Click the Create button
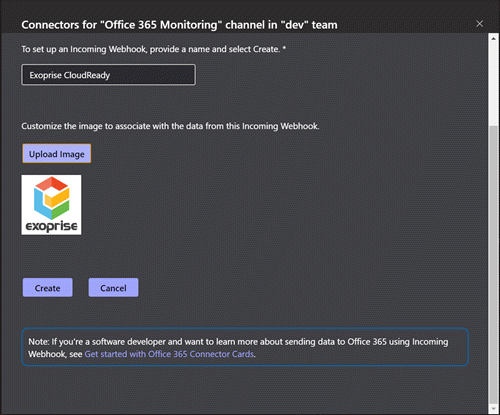The height and width of the screenshot is (415, 500). 48,288
